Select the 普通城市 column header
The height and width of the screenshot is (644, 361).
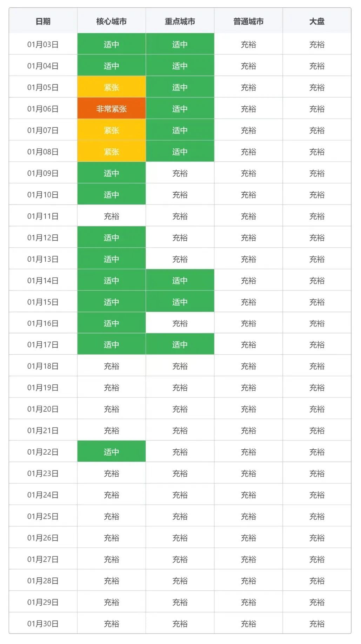[x=248, y=21]
